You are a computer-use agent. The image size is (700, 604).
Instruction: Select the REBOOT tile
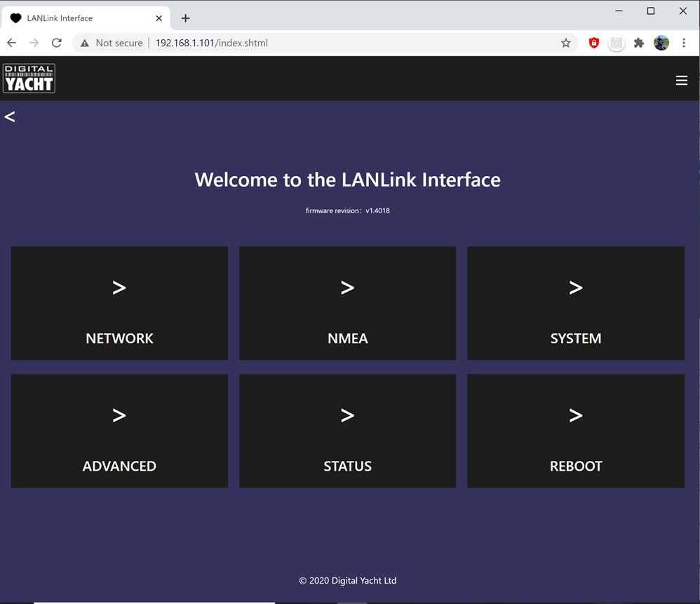tap(575, 431)
